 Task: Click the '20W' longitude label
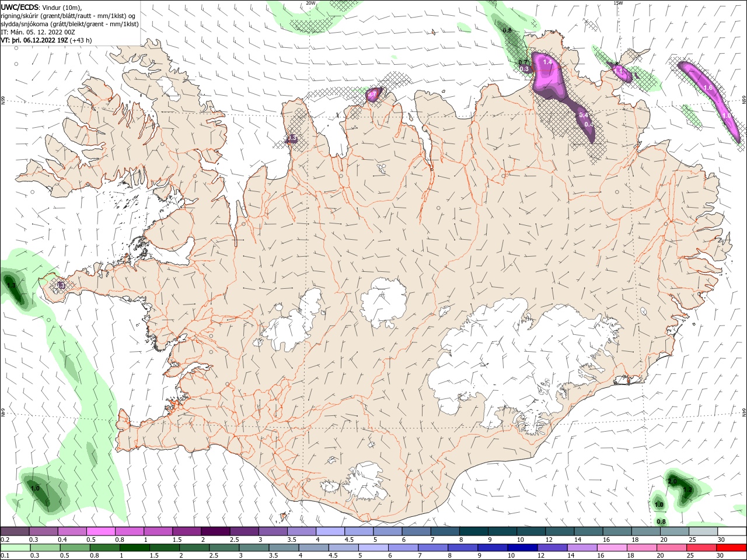pyautogui.click(x=310, y=3)
